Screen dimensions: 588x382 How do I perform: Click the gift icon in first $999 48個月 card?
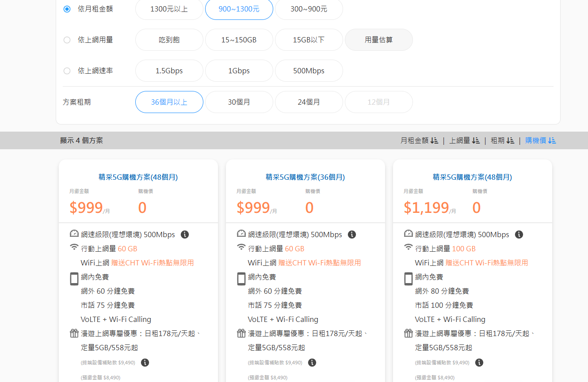pos(74,333)
